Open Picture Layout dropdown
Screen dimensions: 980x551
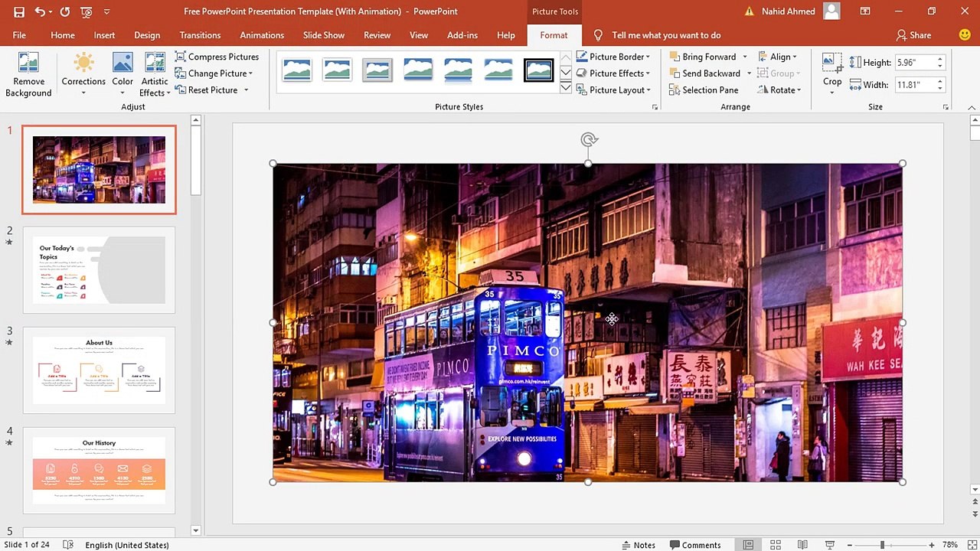(x=612, y=90)
